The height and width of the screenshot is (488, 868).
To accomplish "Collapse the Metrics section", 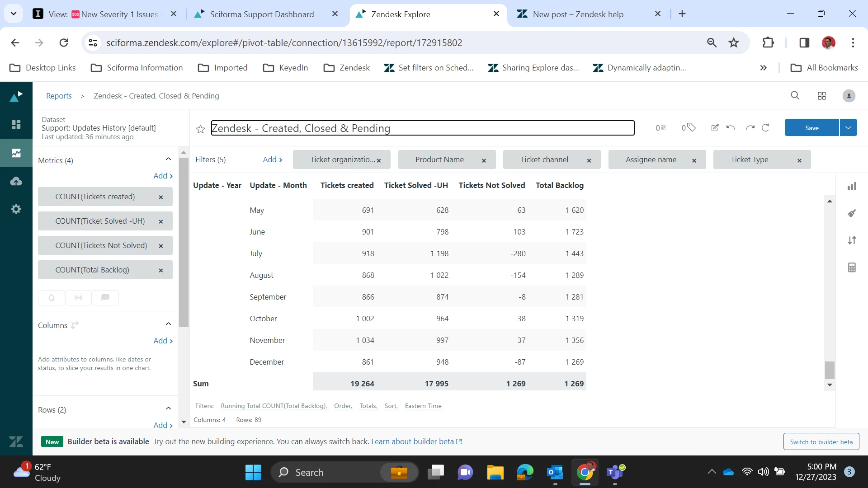I will click(x=168, y=159).
